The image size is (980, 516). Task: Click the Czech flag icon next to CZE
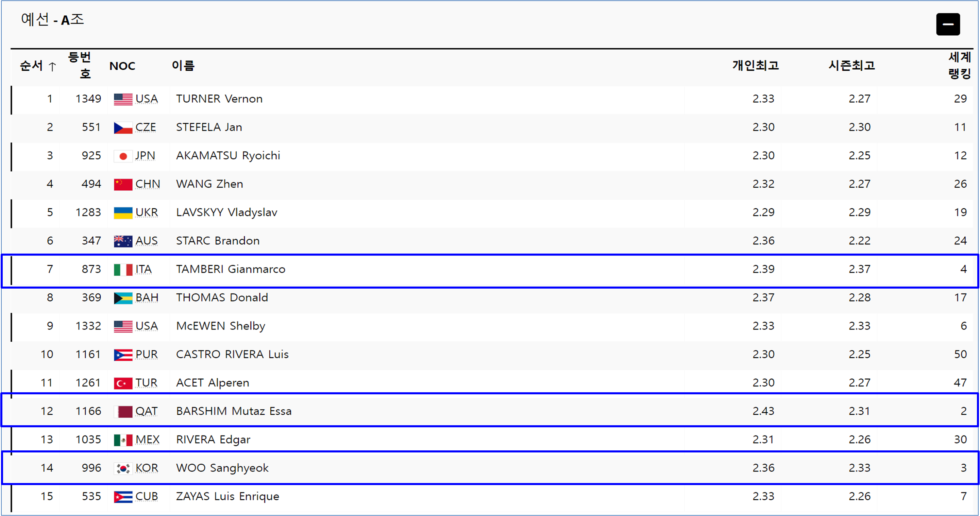[123, 128]
